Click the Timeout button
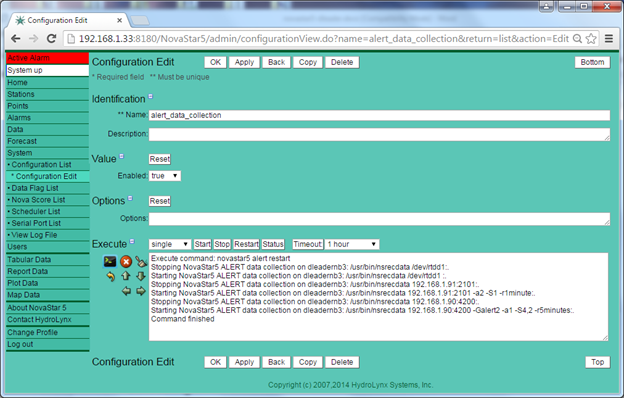624x398 pixels. tap(307, 244)
